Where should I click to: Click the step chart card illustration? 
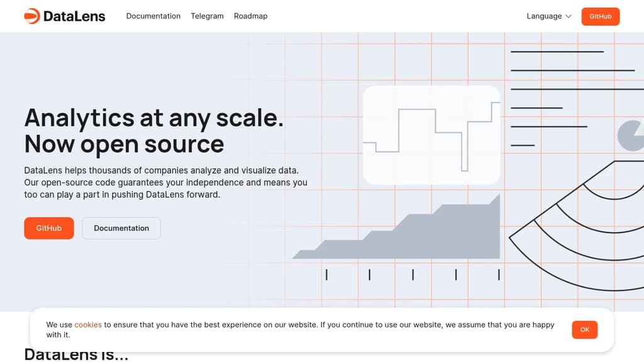[431, 135]
